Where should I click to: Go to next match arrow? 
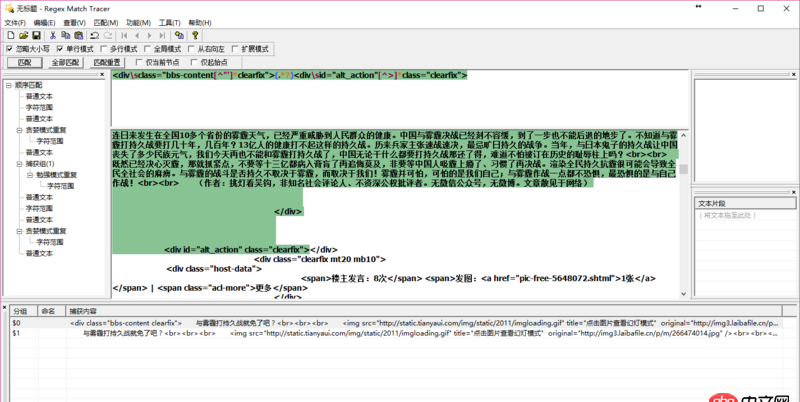click(149, 35)
